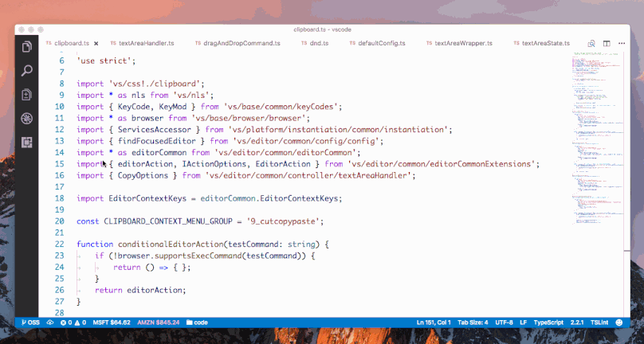Click conditionalEditorAction function name
Image resolution: width=644 pixels, height=344 pixels.
point(171,244)
